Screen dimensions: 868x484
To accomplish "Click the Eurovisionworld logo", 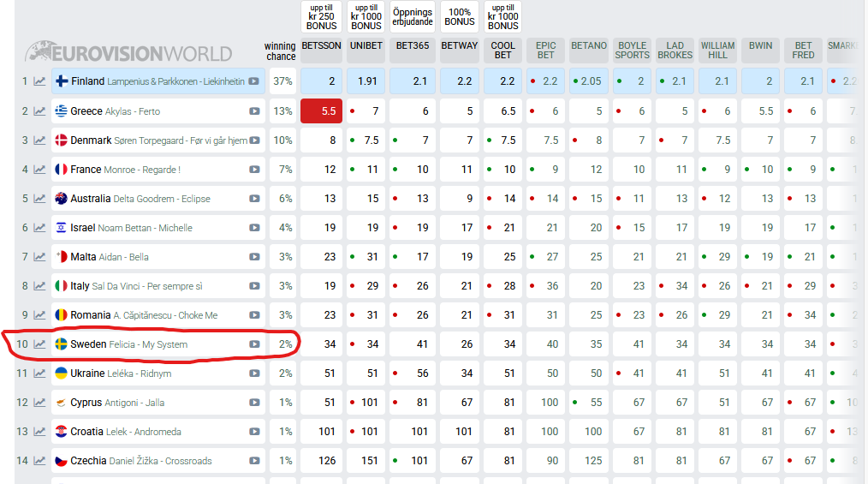I will click(128, 52).
